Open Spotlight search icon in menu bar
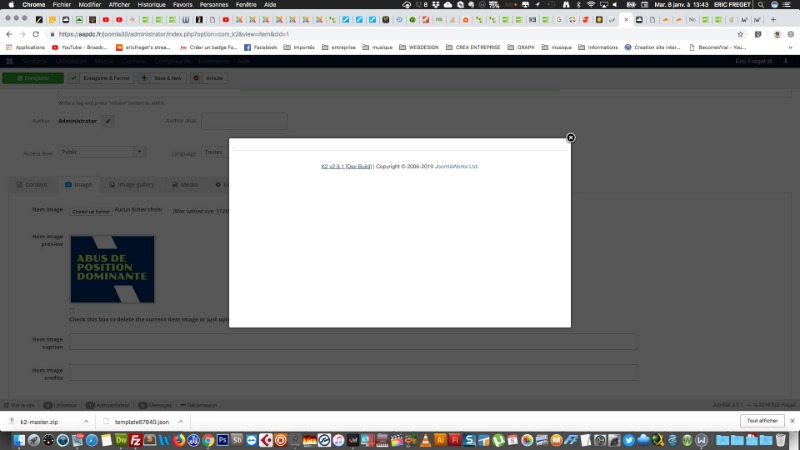 [x=761, y=5]
